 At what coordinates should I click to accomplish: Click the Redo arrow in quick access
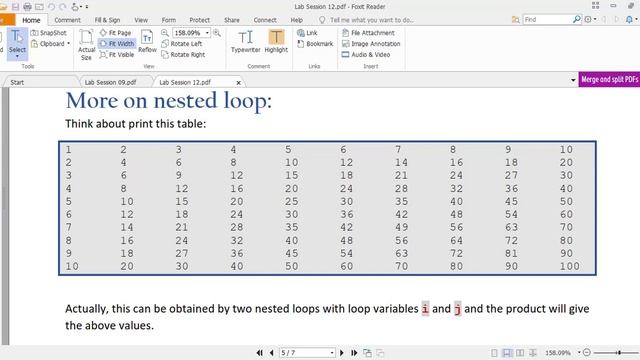click(63, 7)
